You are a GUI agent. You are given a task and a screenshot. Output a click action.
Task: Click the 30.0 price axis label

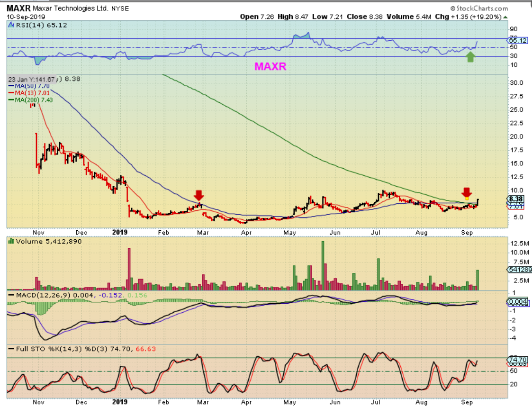[x=516, y=83]
